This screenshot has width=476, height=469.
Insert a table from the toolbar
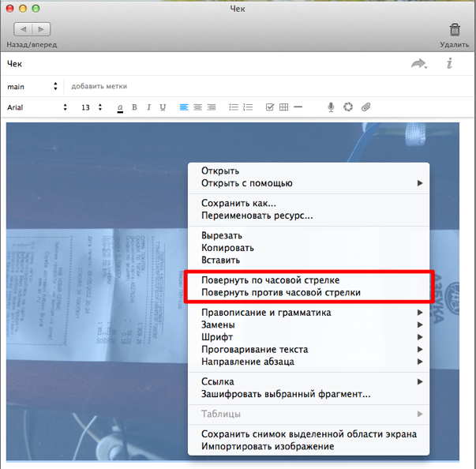pos(284,107)
